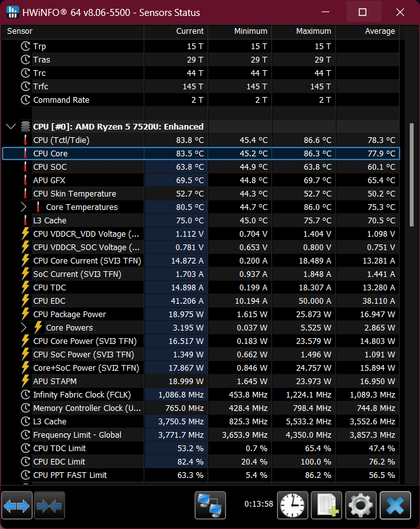Select CPU SoC Power (SVI3 TFN) row
The width and height of the screenshot is (420, 529).
click(201, 355)
